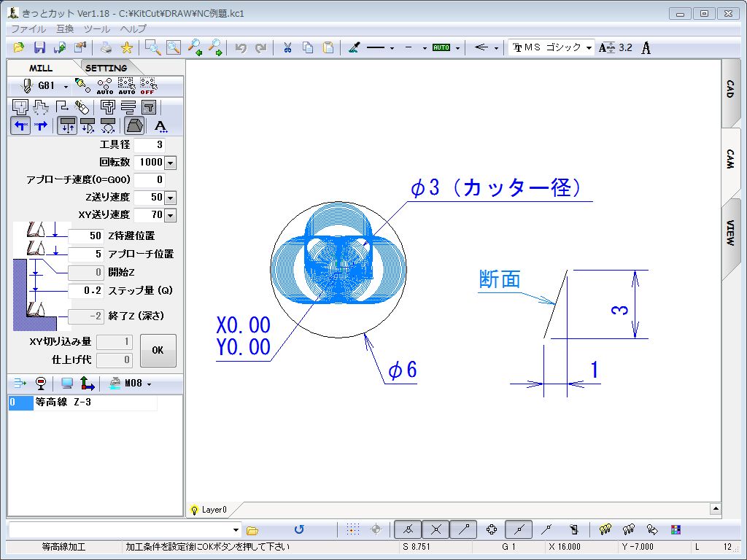The width and height of the screenshot is (747, 560).
Task: Toggle left-turn cutting direction button
Action: [20, 126]
